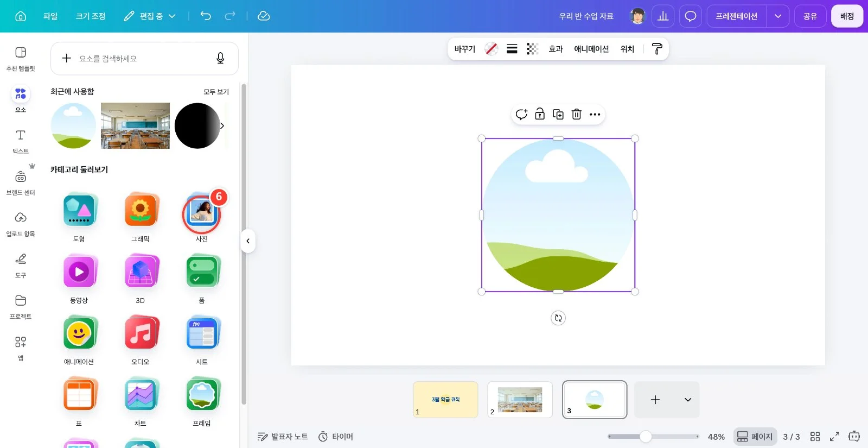
Task: Open border style line options
Action: point(512,49)
